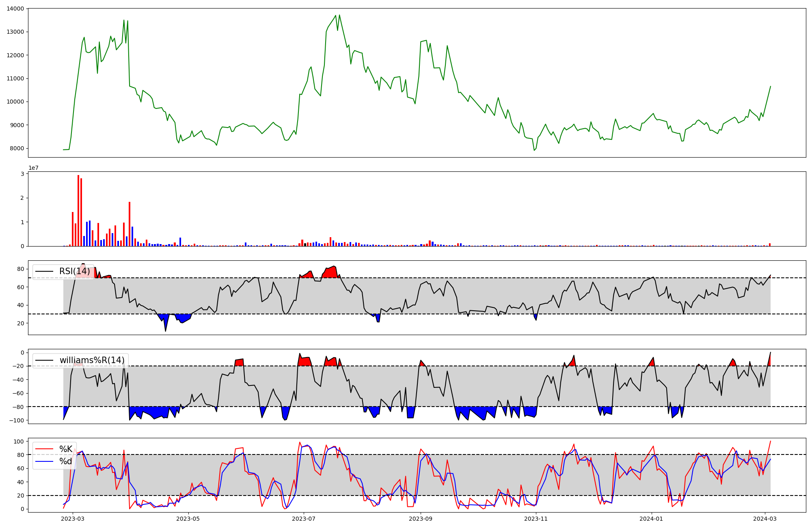Screen dimensions: 812x528
Task: Click the 2023-09 date axis label
Action: [x=421, y=519]
